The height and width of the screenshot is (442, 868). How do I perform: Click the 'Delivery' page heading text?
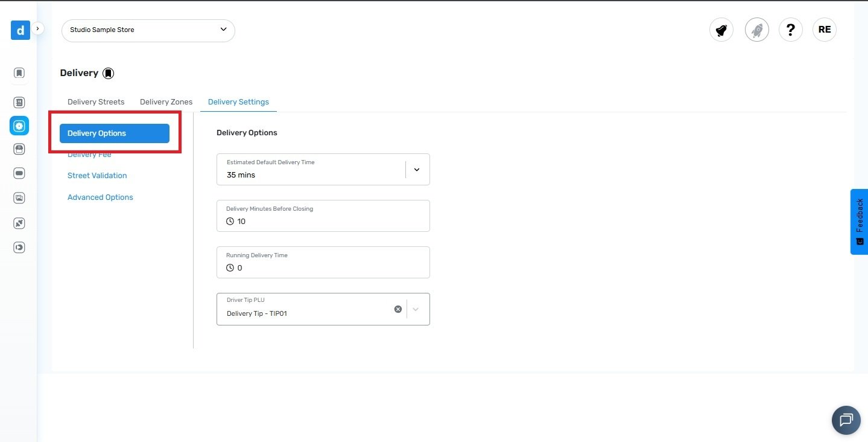tap(79, 73)
